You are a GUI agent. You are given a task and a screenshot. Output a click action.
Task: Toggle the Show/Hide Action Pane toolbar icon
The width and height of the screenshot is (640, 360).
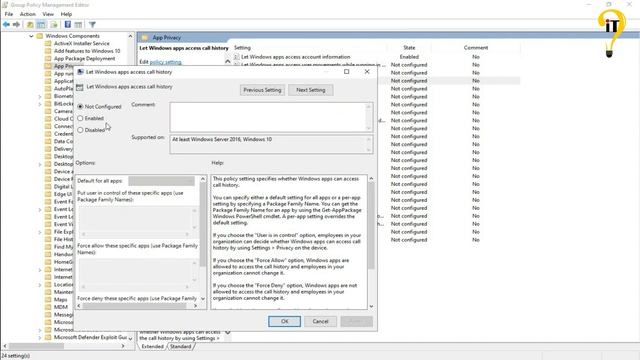click(x=78, y=25)
